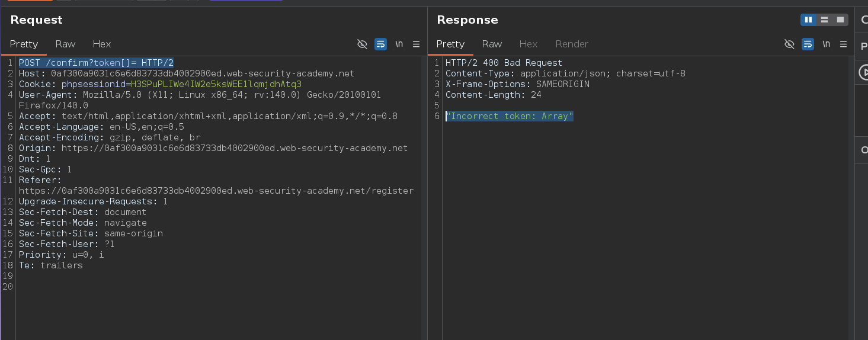Image resolution: width=868 pixels, height=340 pixels.
Task: Click the "Incorrect token: Array" response body
Action: tap(510, 116)
